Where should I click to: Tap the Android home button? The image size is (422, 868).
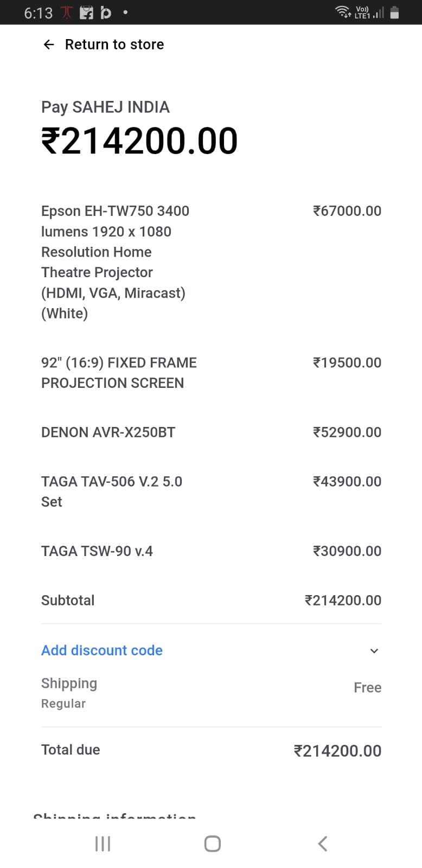(x=212, y=844)
